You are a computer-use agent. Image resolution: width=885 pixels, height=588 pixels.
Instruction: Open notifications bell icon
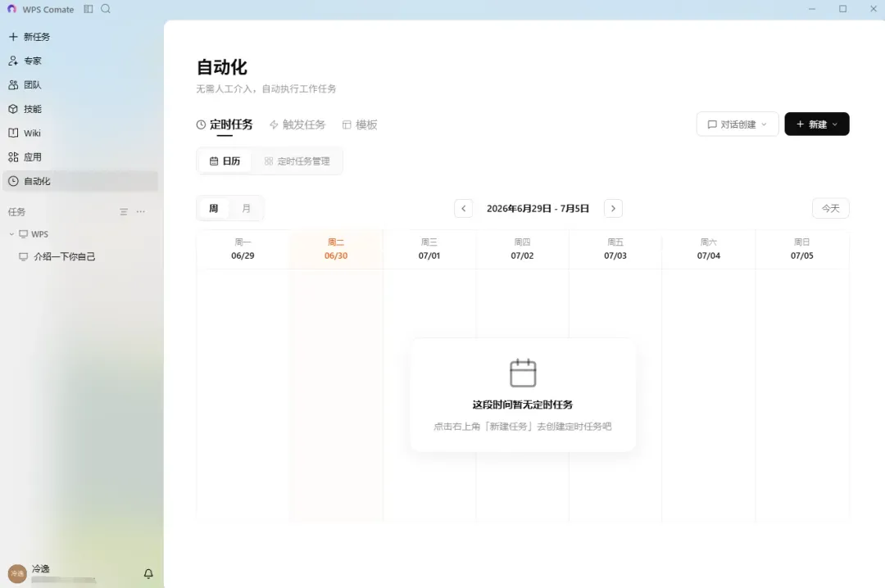click(148, 574)
